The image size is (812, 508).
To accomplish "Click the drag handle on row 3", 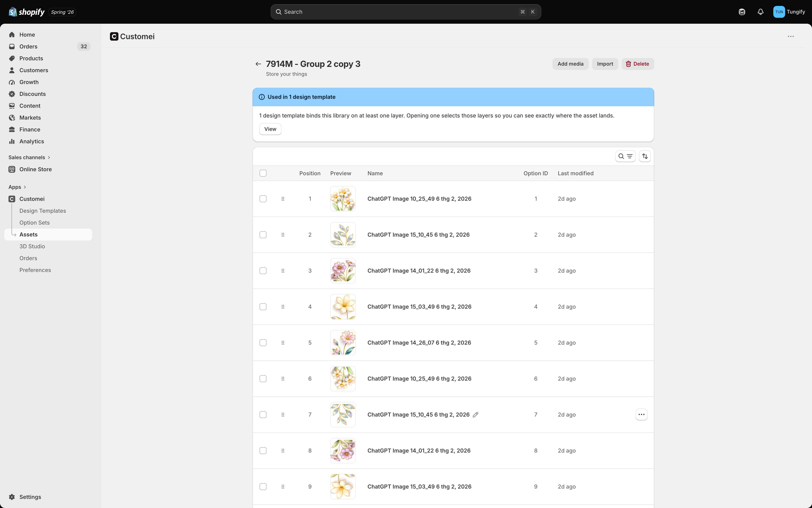I will tap(283, 271).
